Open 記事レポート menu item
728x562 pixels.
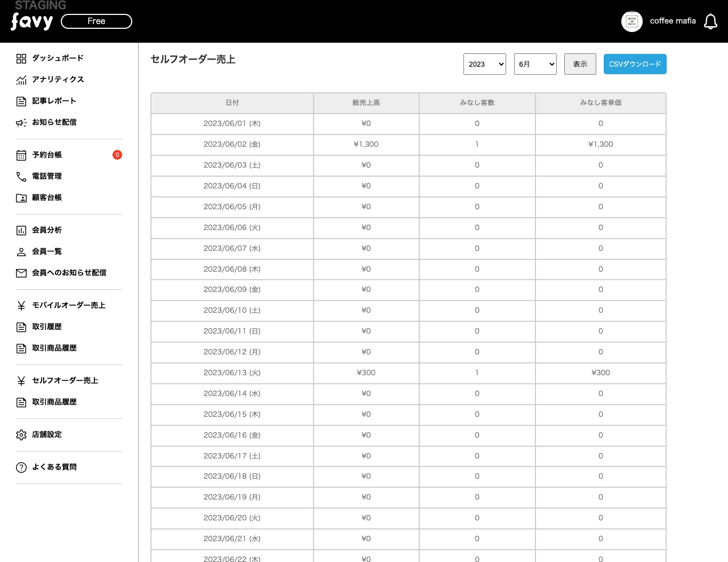54,101
